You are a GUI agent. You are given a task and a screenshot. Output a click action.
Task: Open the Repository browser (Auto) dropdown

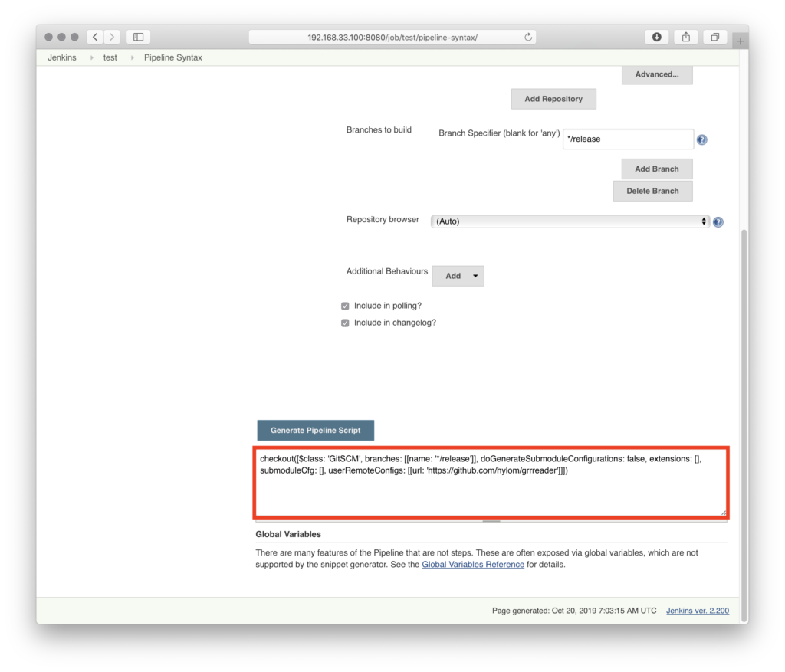[570, 221]
